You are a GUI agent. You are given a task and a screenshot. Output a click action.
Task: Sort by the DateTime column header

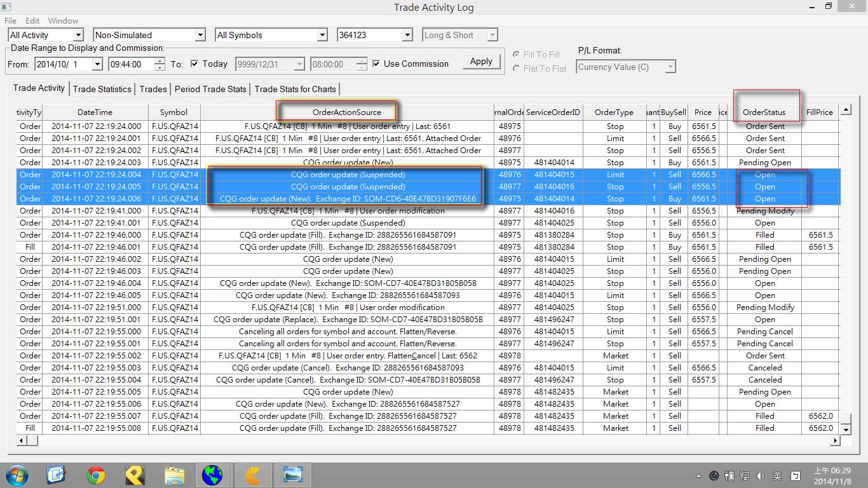point(95,112)
